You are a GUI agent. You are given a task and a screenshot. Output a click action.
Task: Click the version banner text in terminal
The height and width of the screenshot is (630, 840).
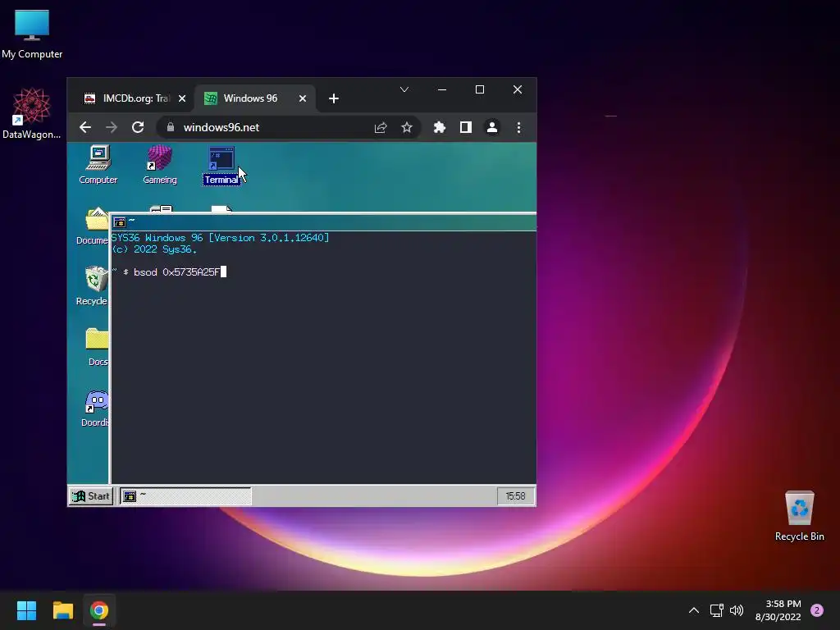220,238
